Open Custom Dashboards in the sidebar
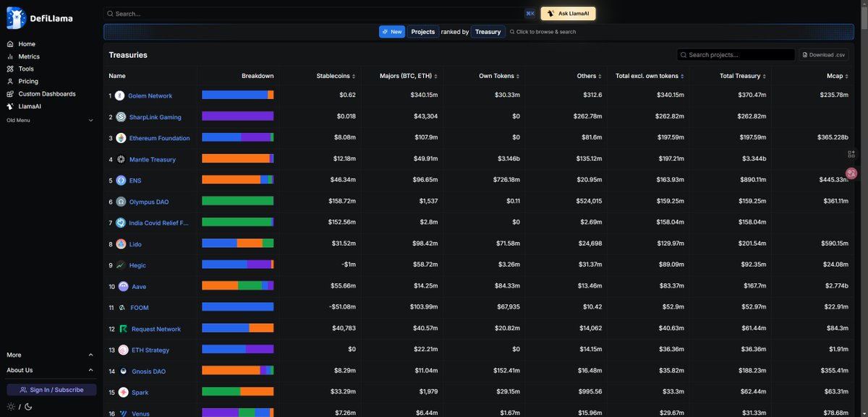 (x=46, y=94)
